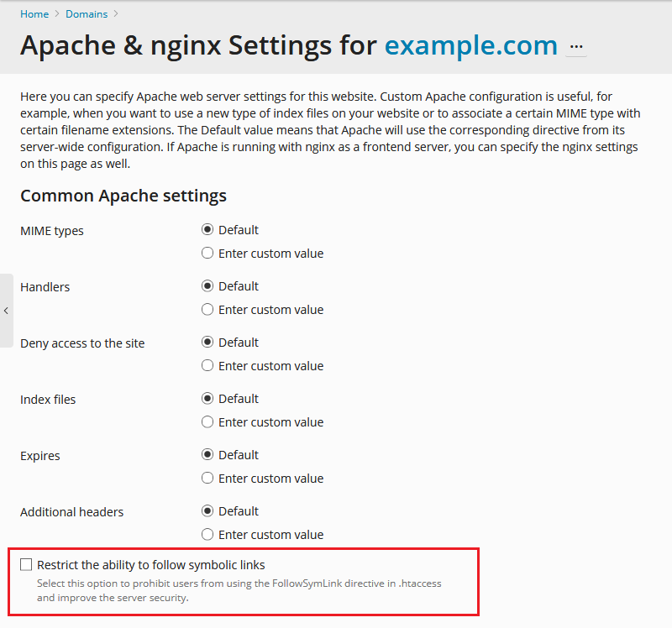
Task: Open the ellipsis menu beside example.com
Action: click(x=576, y=47)
